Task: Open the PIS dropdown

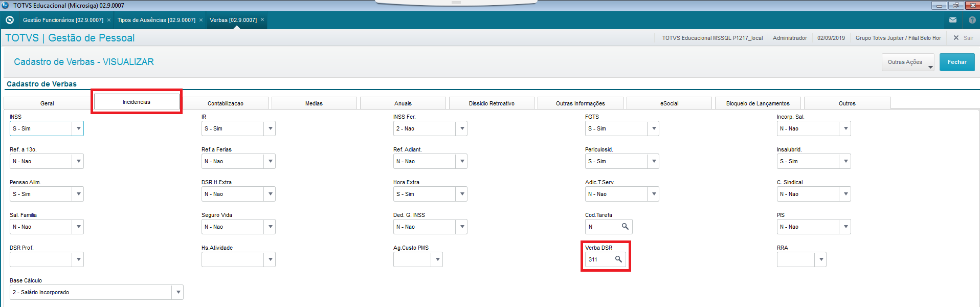Action: tap(845, 227)
